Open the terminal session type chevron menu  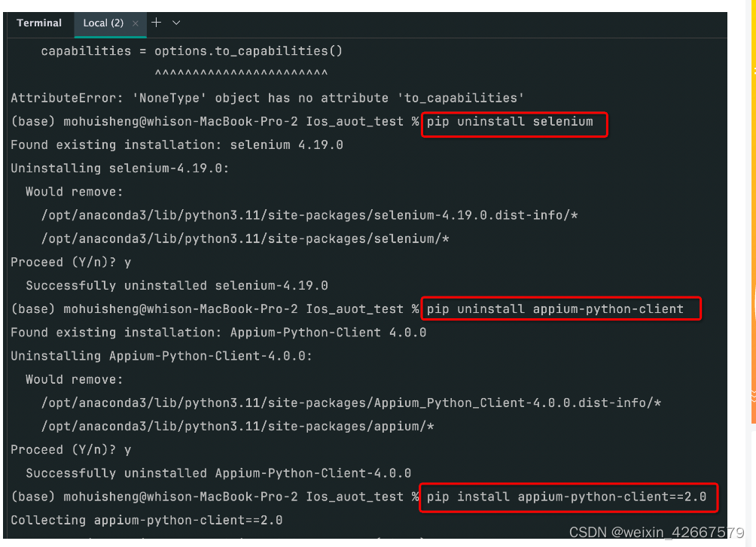point(175,22)
